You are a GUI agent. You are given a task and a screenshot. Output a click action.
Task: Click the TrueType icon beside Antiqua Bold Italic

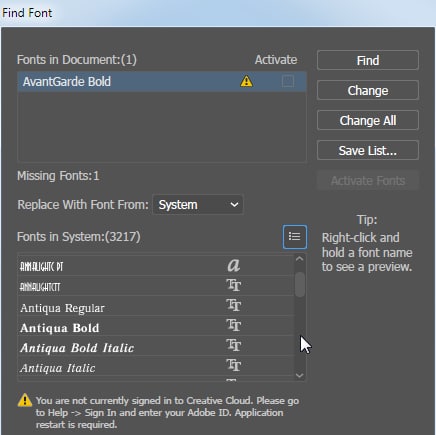coord(234,345)
